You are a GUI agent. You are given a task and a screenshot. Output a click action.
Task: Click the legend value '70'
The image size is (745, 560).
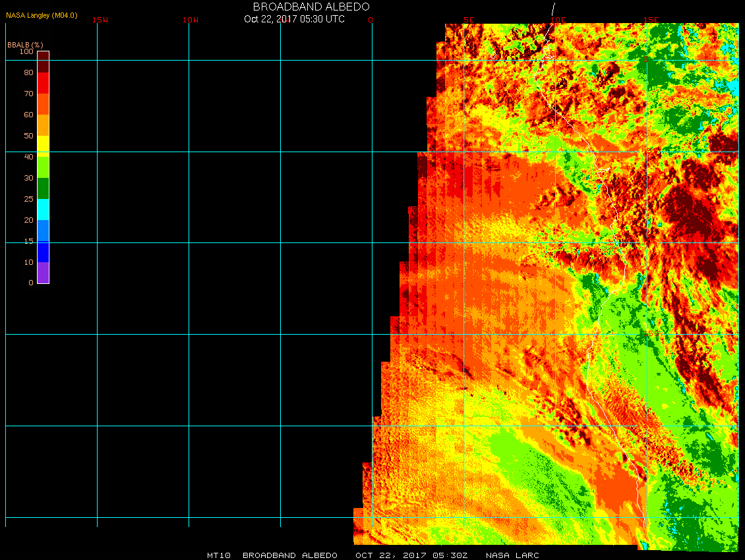29,94
